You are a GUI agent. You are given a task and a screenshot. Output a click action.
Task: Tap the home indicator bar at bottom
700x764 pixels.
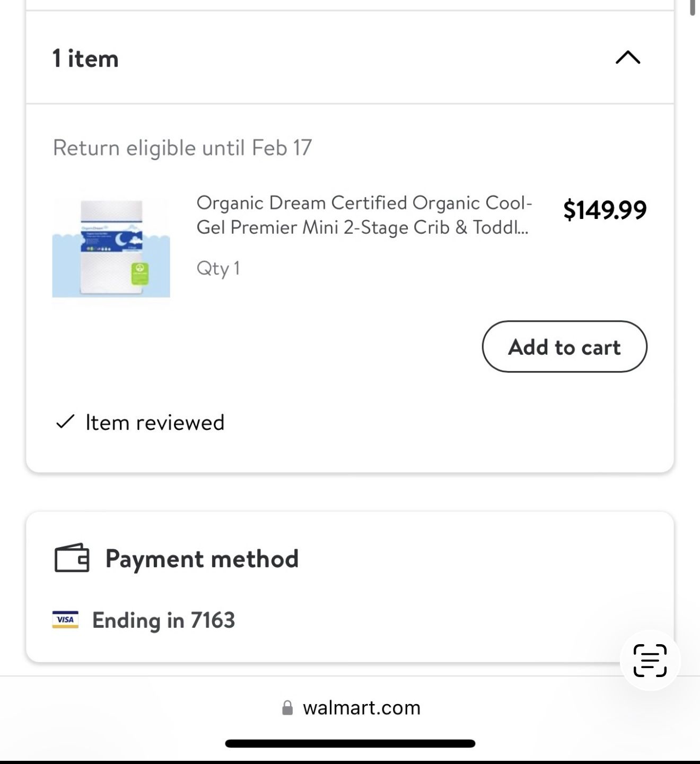point(350,743)
